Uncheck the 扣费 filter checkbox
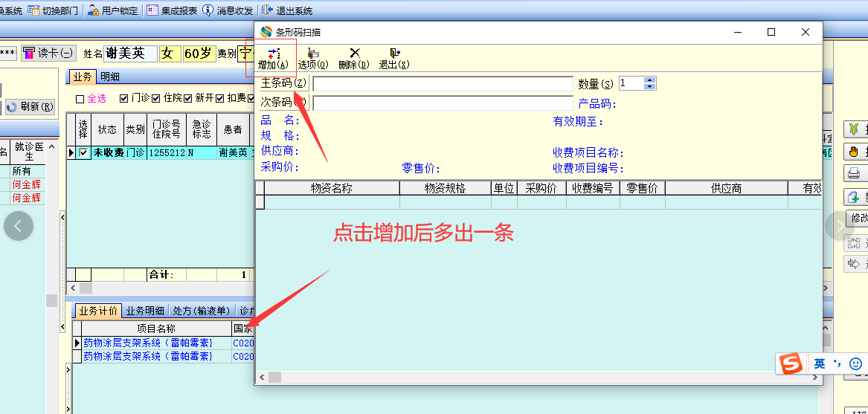 click(x=219, y=98)
